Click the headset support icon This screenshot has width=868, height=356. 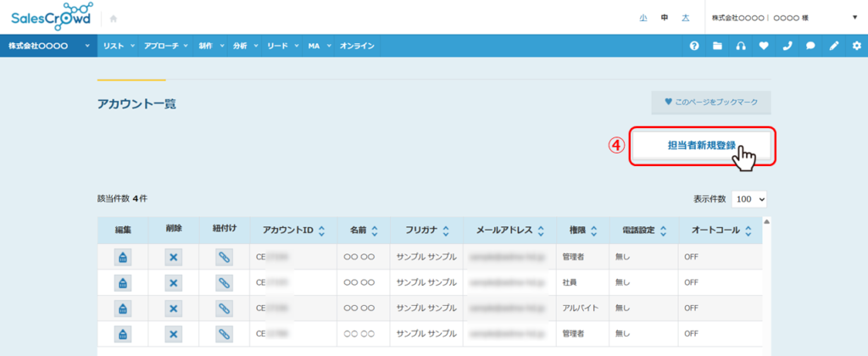tap(741, 46)
